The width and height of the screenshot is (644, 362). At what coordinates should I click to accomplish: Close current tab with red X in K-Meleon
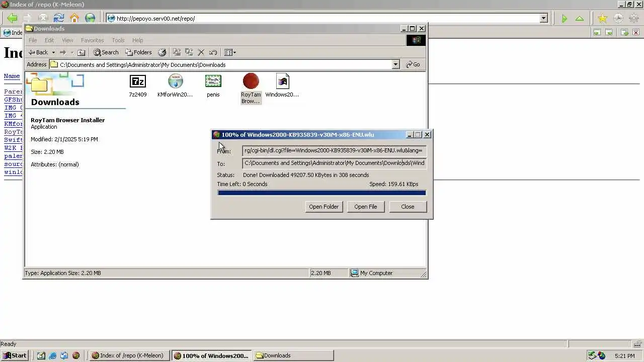point(636,32)
